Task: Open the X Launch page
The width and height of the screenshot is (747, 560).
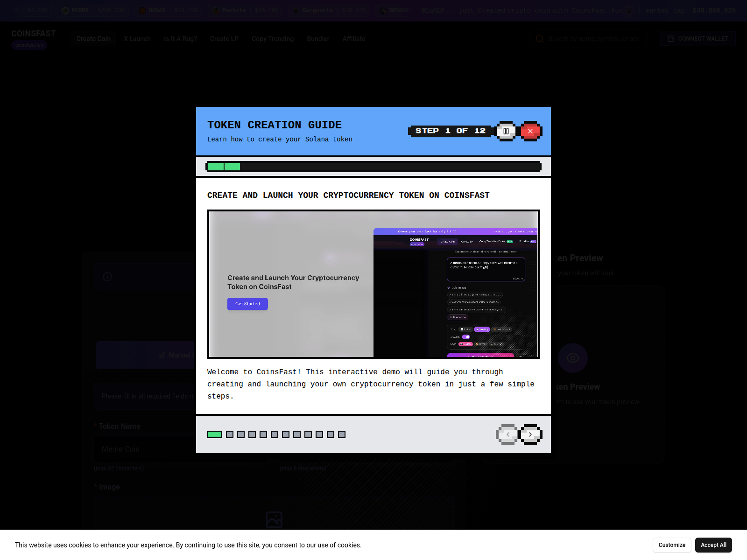Action: tap(137, 39)
